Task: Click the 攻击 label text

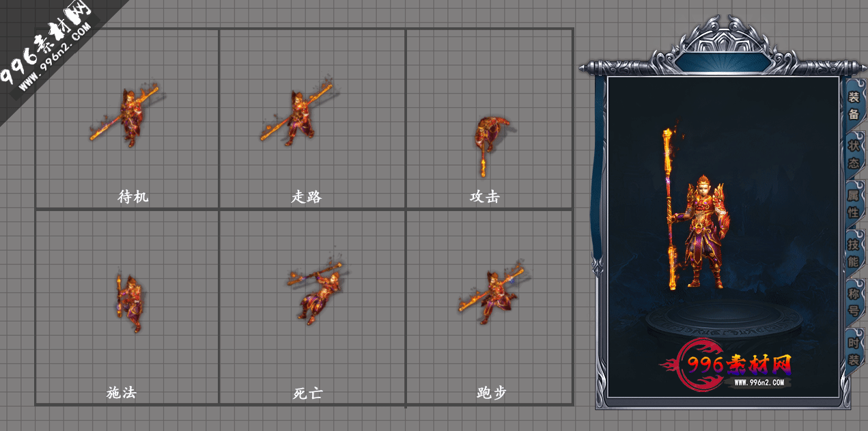Action: [485, 197]
